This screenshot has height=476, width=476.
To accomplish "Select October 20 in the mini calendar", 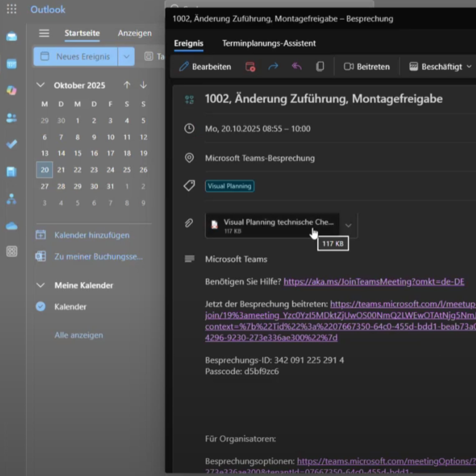I will 45,170.
